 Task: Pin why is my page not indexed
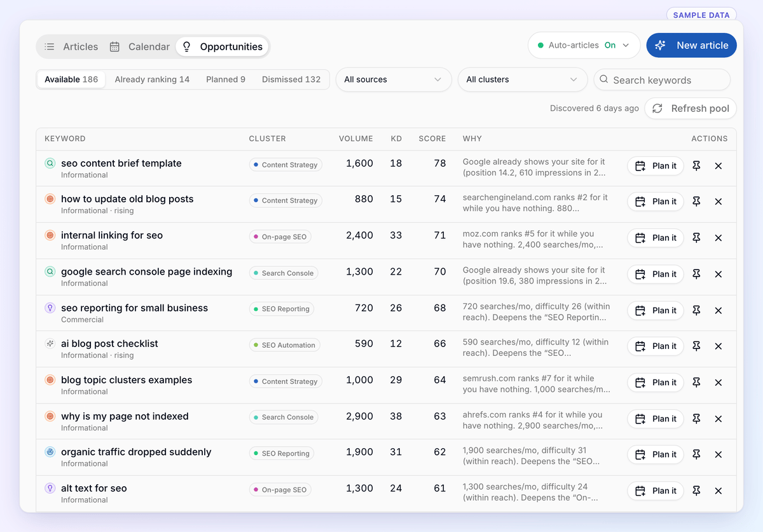pos(696,419)
